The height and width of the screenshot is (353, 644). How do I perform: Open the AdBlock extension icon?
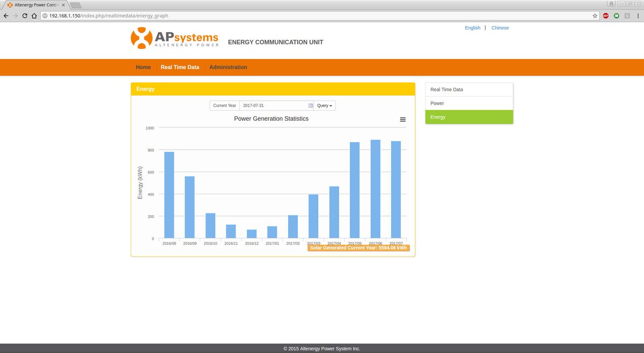[606, 16]
